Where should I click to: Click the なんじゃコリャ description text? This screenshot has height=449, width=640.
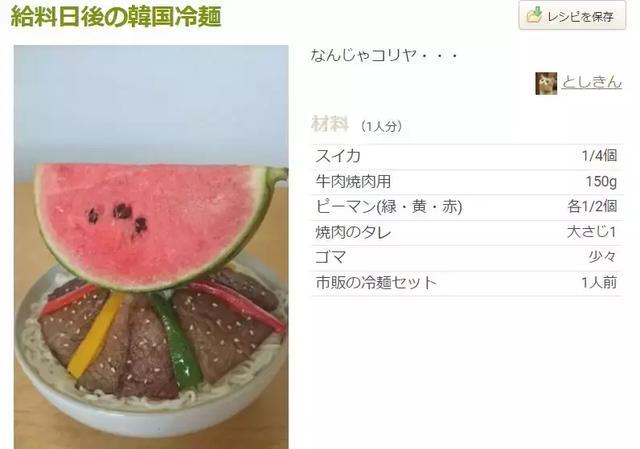point(384,56)
